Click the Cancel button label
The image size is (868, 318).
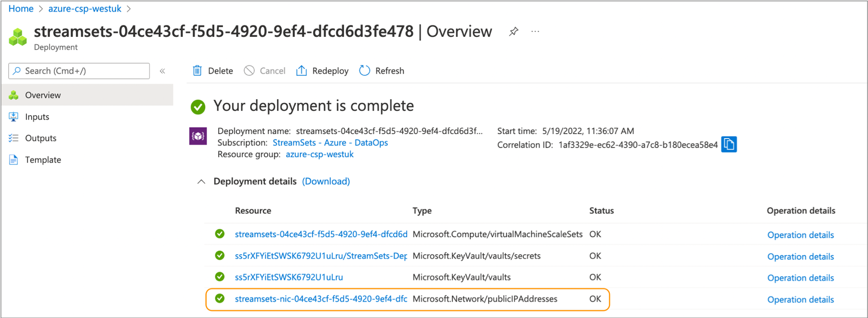click(273, 71)
